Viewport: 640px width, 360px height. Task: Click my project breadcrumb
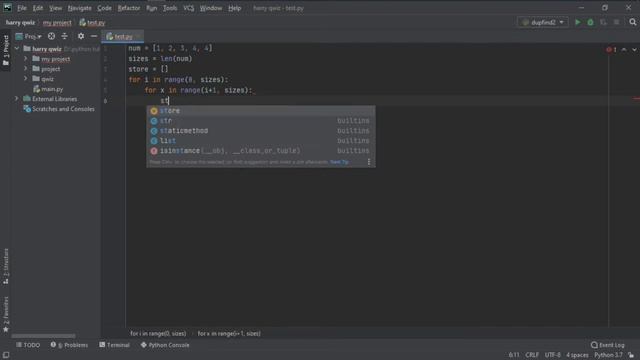57,23
